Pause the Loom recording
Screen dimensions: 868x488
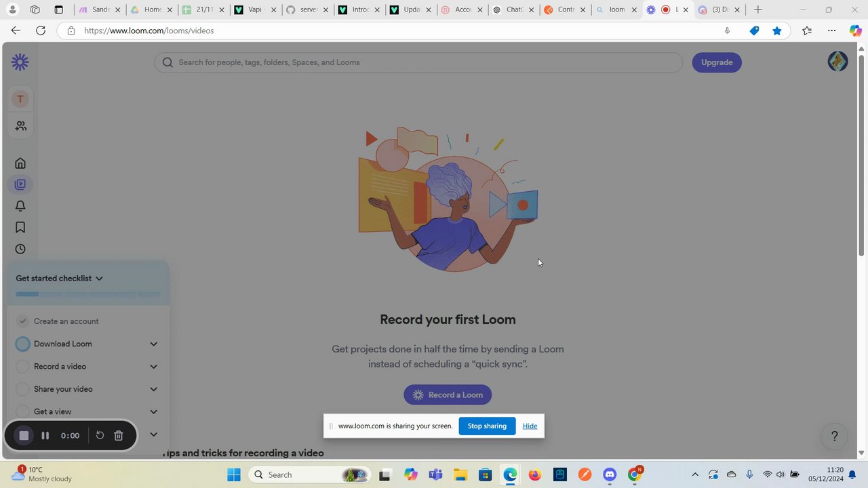(45, 436)
